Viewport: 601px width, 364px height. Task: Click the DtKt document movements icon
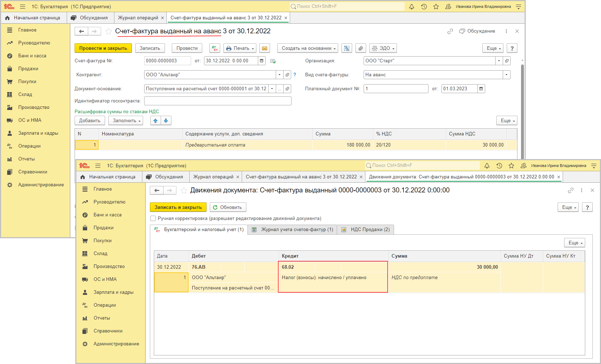[x=215, y=48]
